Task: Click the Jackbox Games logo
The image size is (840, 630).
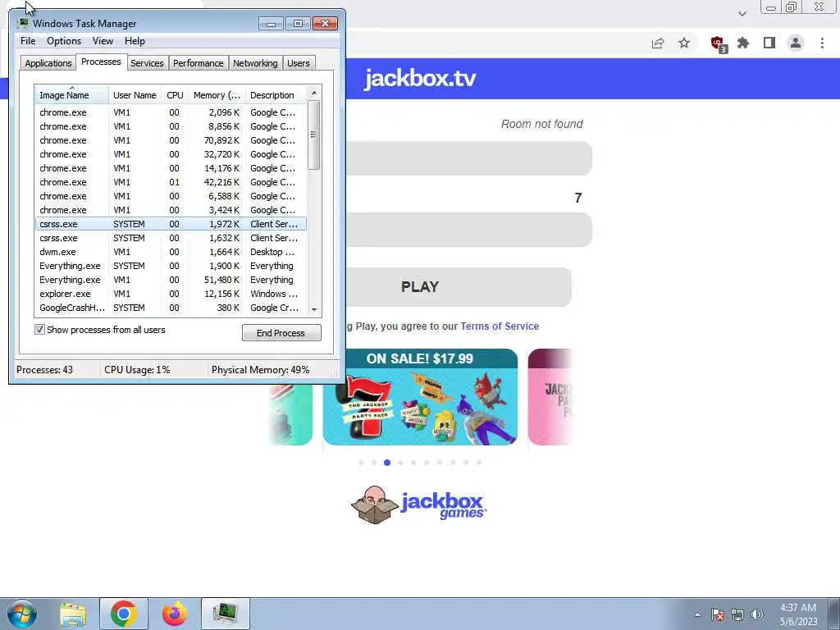Action: click(419, 504)
